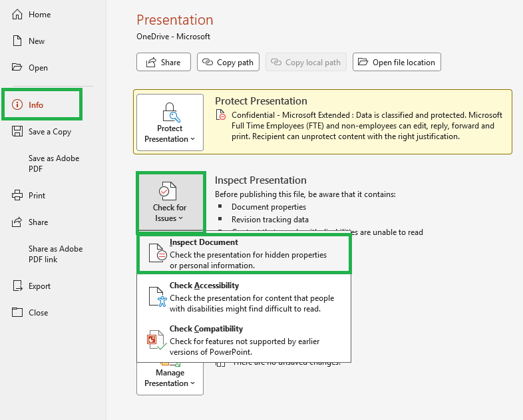
Task: Click the greyed Copy local path button
Action: 306,62
